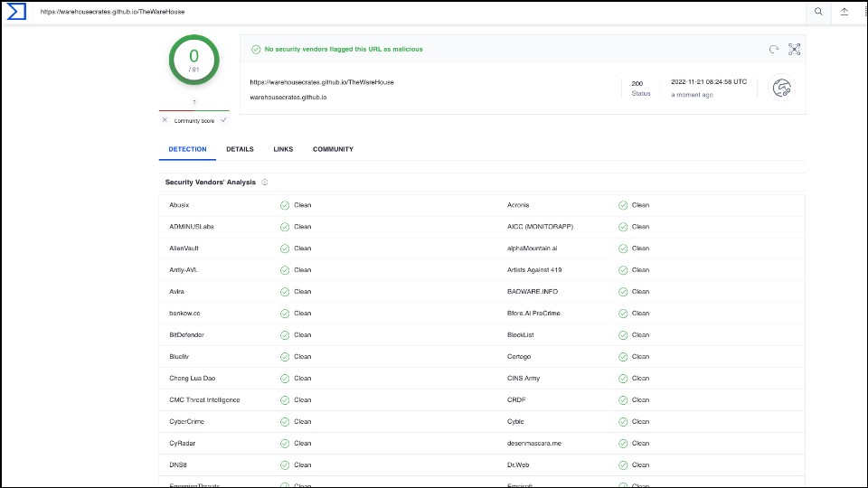Viewport: 868px width, 488px height.
Task: Click the Community Score label
Action: click(193, 120)
